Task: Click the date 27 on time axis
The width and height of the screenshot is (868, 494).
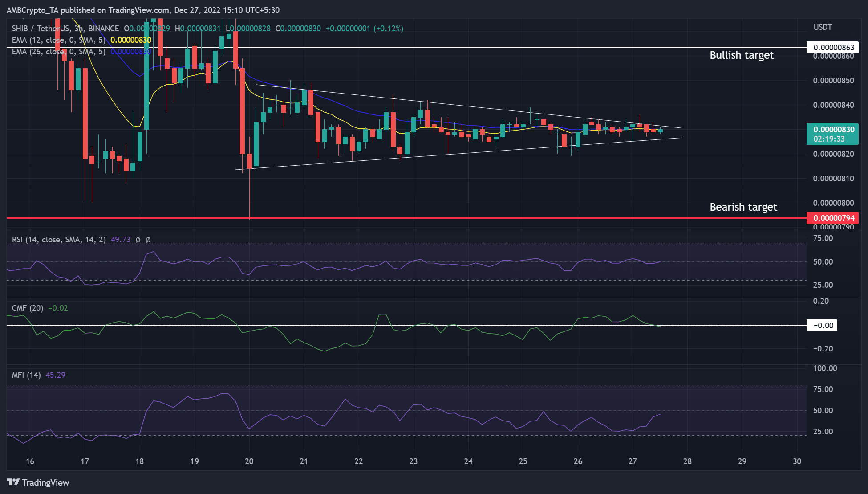Action: coord(633,461)
